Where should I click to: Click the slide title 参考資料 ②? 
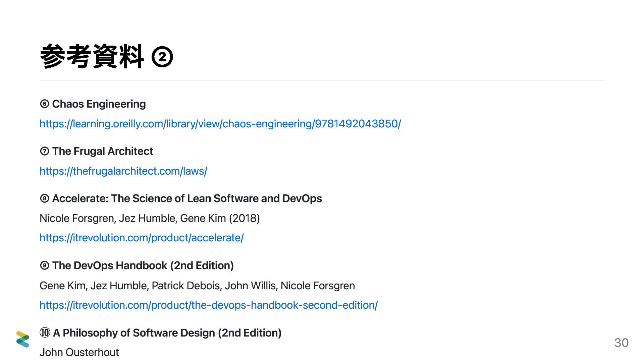coord(92,57)
